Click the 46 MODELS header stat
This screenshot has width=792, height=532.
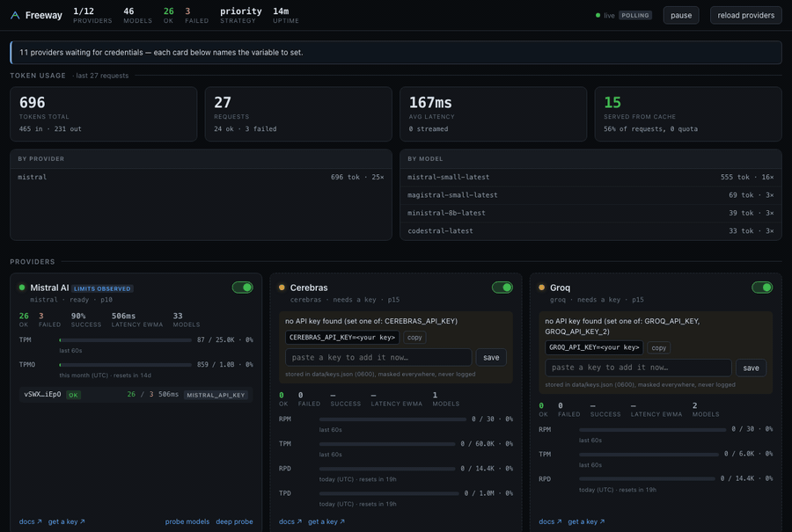click(137, 15)
